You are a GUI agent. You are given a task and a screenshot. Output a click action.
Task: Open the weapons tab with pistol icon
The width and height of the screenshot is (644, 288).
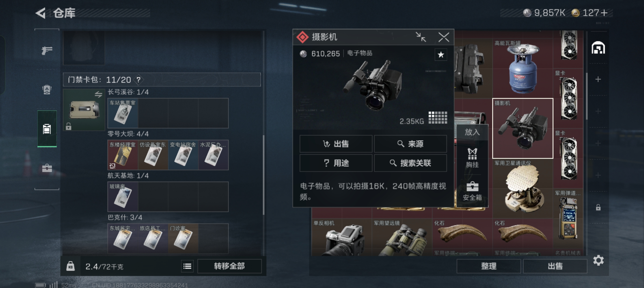(x=47, y=50)
